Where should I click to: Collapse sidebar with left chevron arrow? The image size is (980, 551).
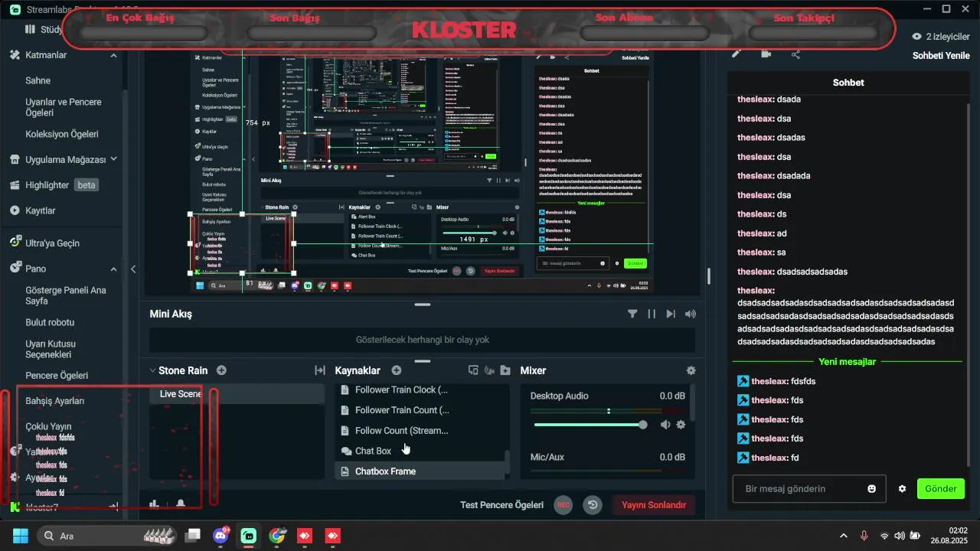(133, 269)
